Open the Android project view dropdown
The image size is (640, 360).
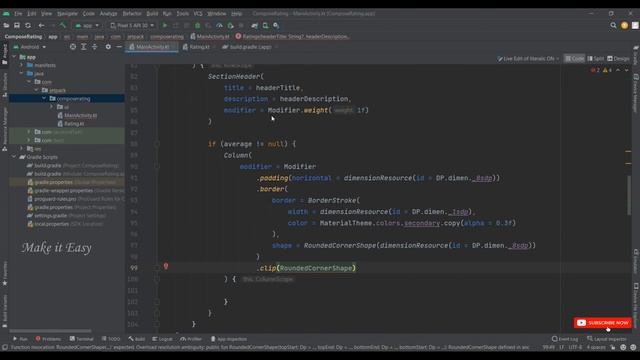coord(30,47)
